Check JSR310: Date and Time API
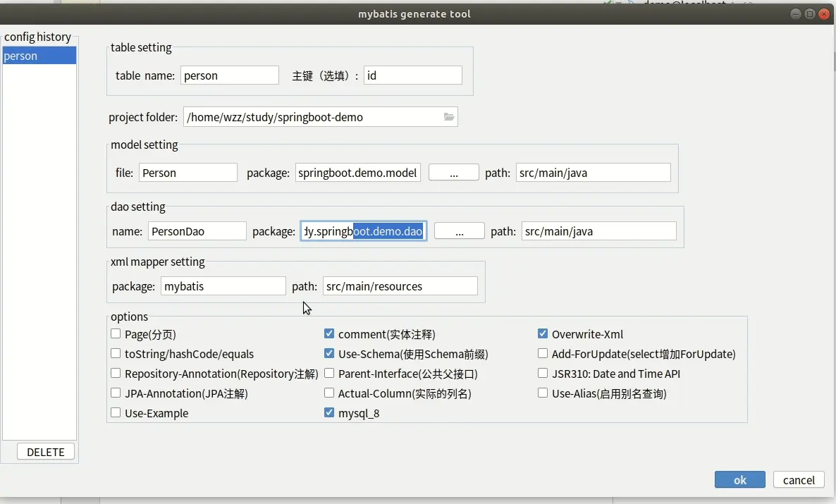The height and width of the screenshot is (504, 836). click(x=543, y=374)
